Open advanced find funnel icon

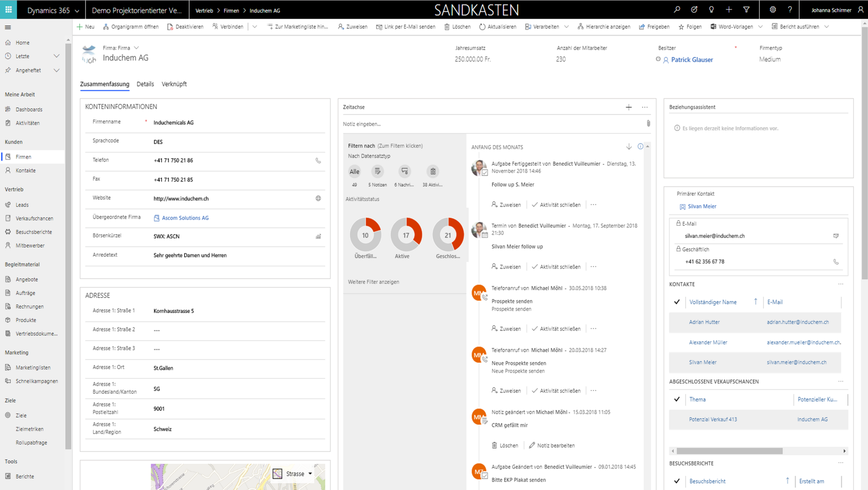pyautogui.click(x=746, y=10)
